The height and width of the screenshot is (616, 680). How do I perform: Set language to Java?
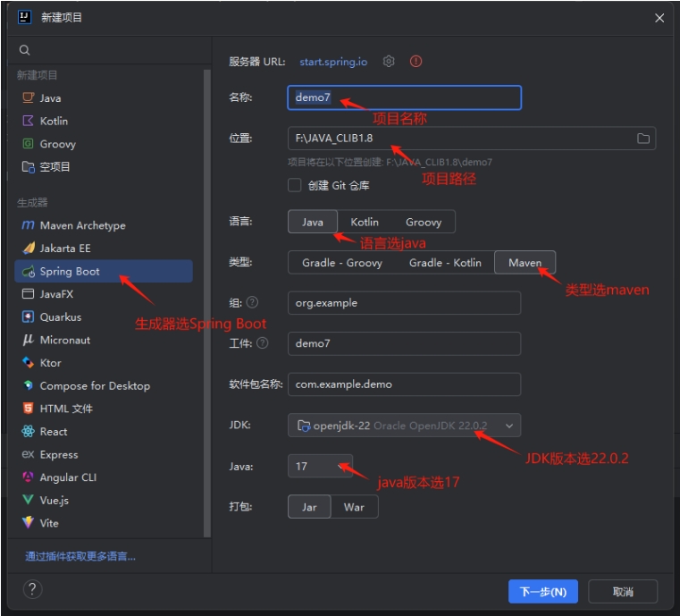(x=313, y=222)
